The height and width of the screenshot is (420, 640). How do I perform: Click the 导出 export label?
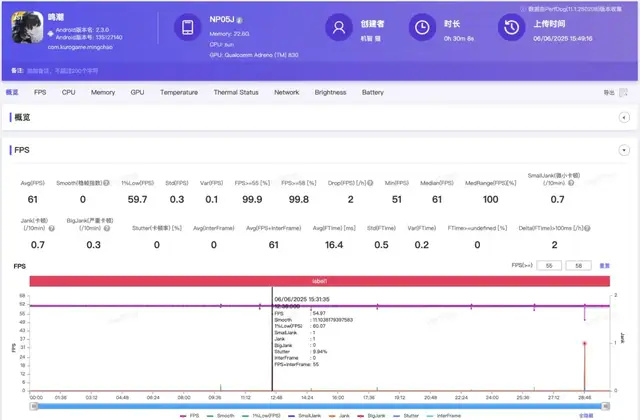click(x=609, y=93)
